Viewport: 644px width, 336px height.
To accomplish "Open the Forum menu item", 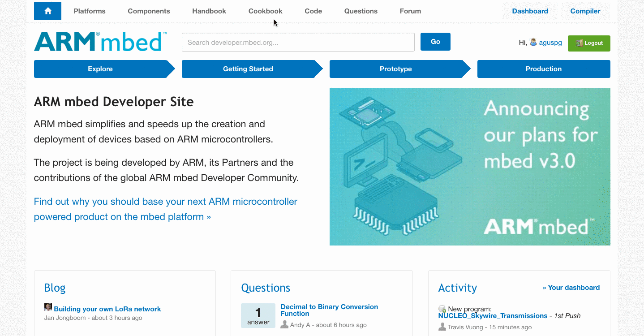I will click(x=410, y=11).
